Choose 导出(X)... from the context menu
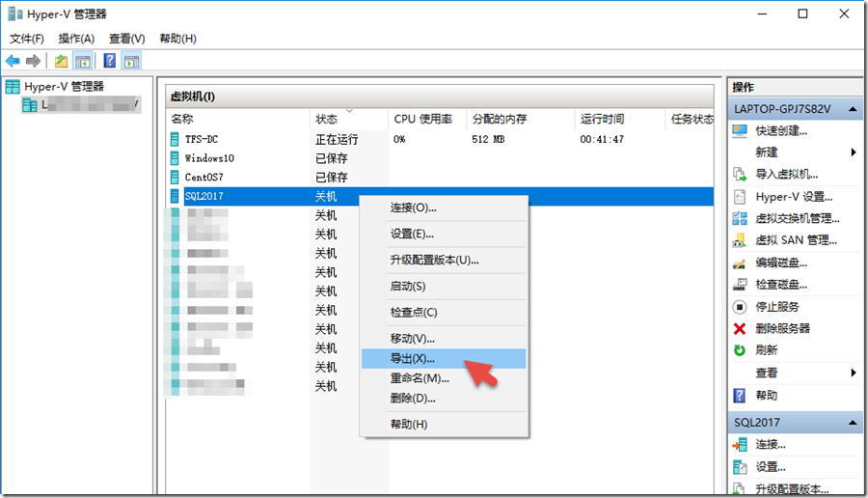This screenshot has height=498, width=868. pyautogui.click(x=444, y=358)
